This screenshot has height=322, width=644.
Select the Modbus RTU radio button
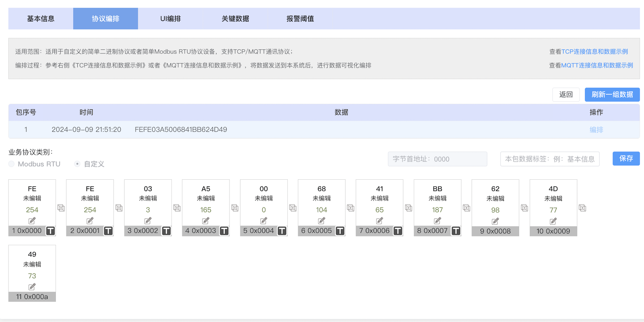(x=12, y=164)
